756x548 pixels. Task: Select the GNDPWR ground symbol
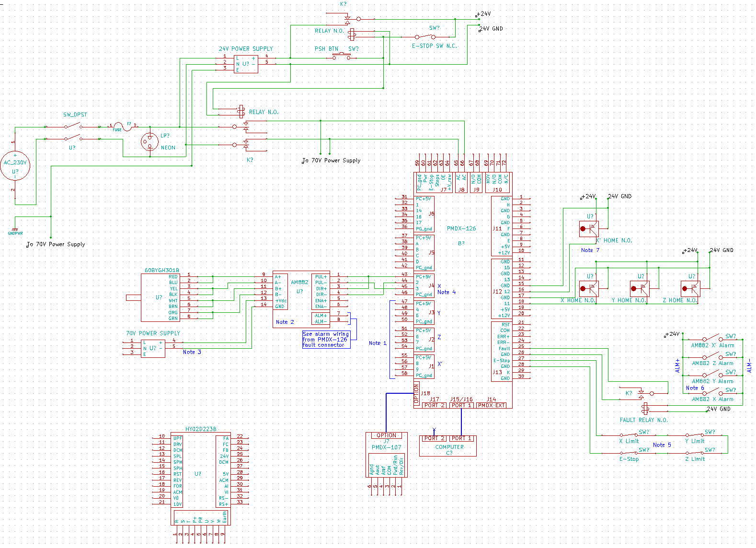[x=15, y=230]
